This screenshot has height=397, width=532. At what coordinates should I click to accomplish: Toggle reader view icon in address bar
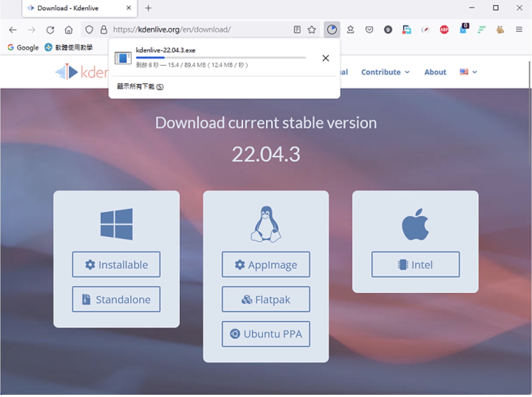[x=297, y=30]
